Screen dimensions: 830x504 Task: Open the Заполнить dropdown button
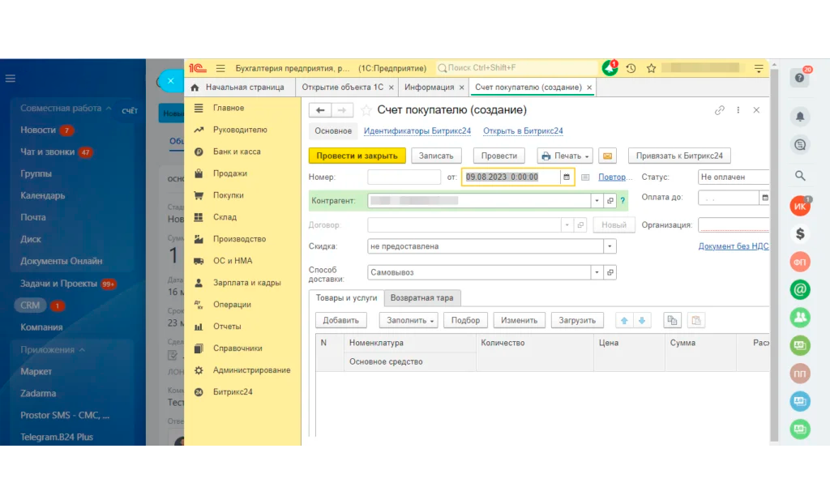coord(409,320)
